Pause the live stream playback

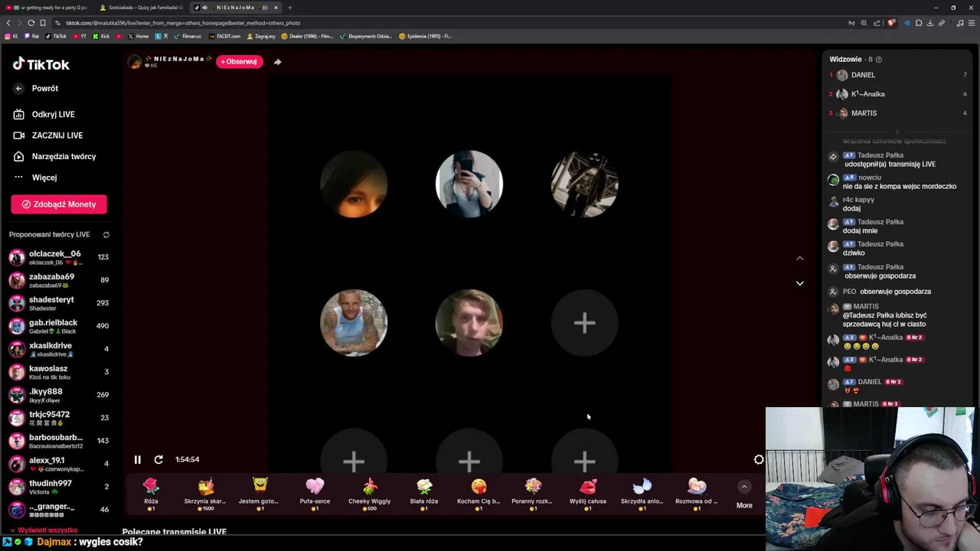tap(138, 459)
